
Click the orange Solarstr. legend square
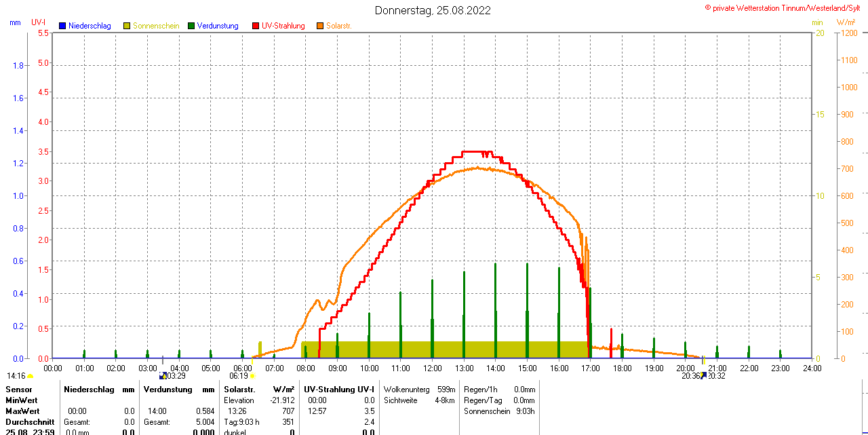pyautogui.click(x=320, y=26)
